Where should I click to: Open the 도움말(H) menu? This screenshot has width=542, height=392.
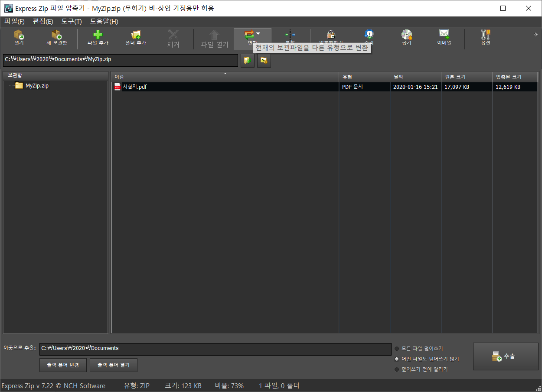click(104, 21)
